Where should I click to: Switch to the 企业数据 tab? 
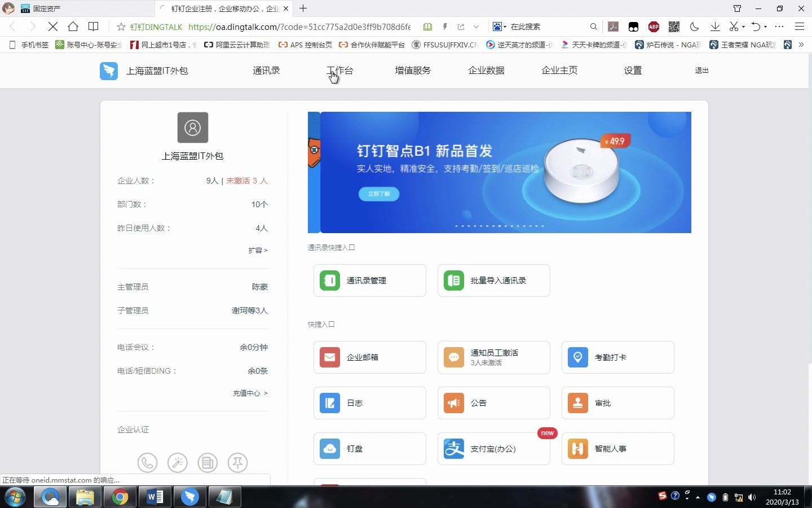tap(486, 71)
